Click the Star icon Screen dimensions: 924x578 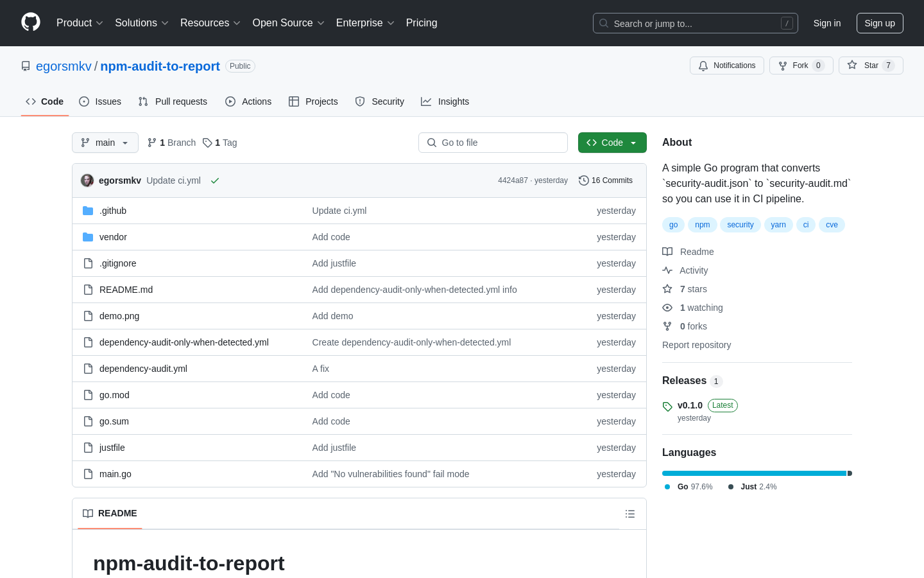point(852,65)
